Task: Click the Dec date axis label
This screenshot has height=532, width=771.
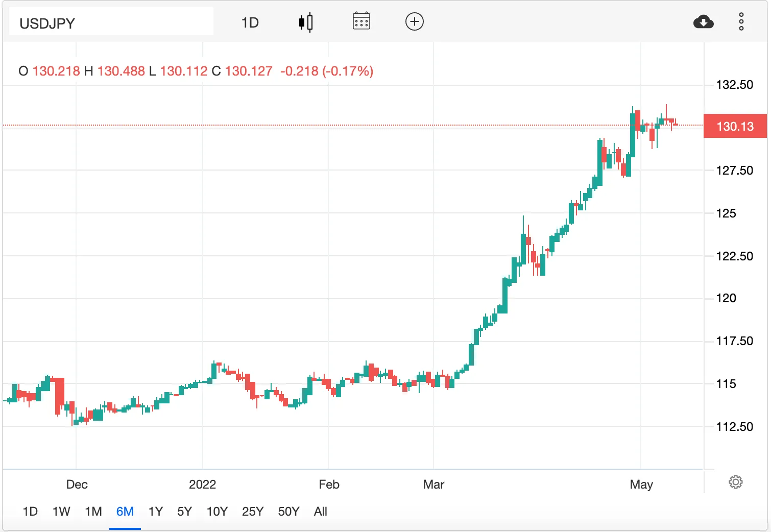Action: coord(77,485)
